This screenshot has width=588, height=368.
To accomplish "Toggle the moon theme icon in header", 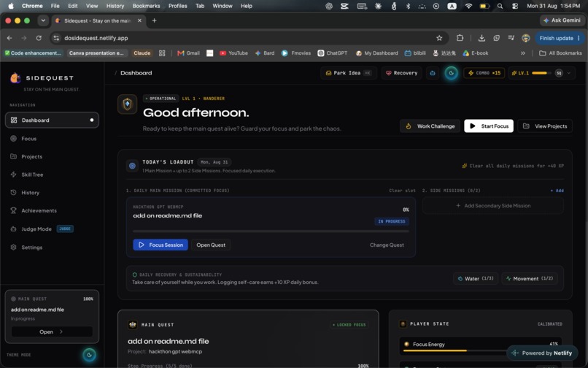I will (451, 73).
